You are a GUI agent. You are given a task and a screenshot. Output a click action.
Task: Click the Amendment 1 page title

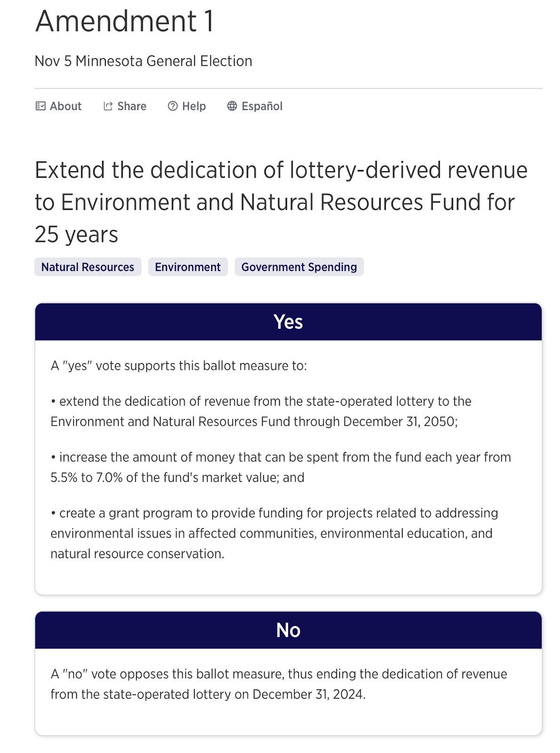[124, 22]
